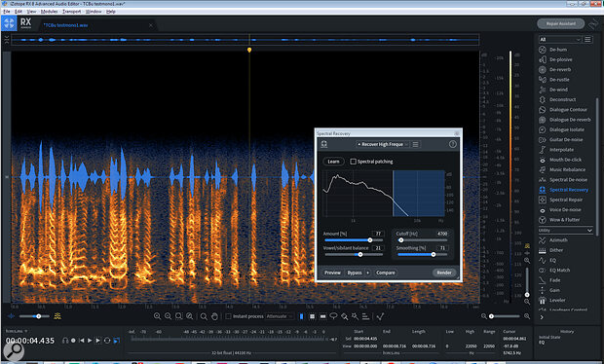Select the grab hand tool
Viewport: 604px width, 364px height.
coord(214,316)
